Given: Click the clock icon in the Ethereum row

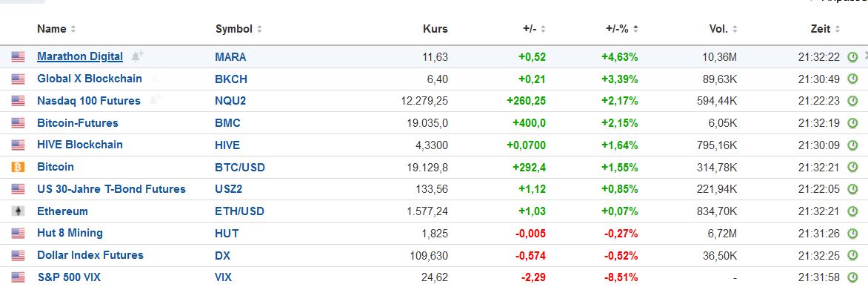Looking at the screenshot, I should pos(852,211).
